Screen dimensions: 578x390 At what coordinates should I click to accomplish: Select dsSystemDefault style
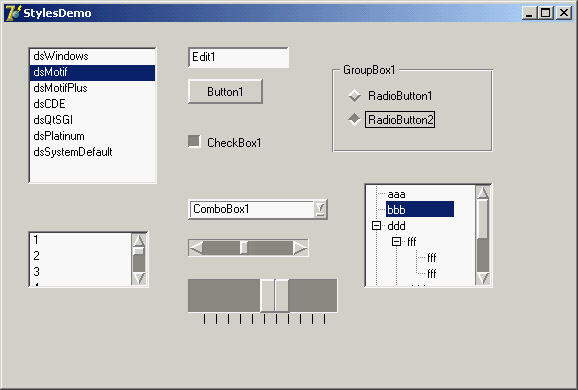pos(92,152)
